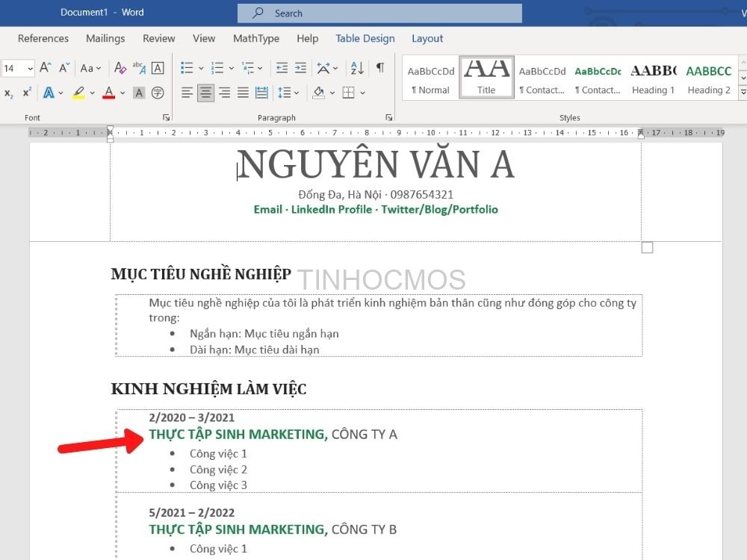
Task: Click the text Công việc 2 under CÔNG TY A
Action: point(218,470)
